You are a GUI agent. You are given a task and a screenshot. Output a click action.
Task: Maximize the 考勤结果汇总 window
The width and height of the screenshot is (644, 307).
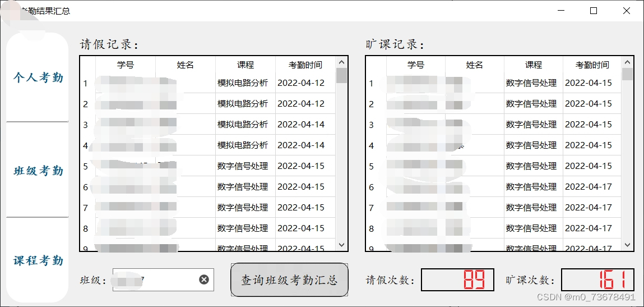[x=594, y=11]
